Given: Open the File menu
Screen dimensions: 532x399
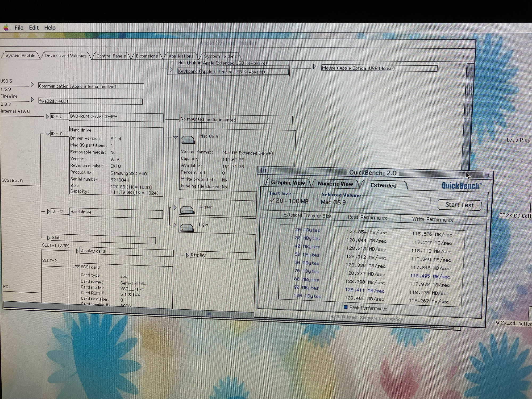Looking at the screenshot, I should [19, 28].
